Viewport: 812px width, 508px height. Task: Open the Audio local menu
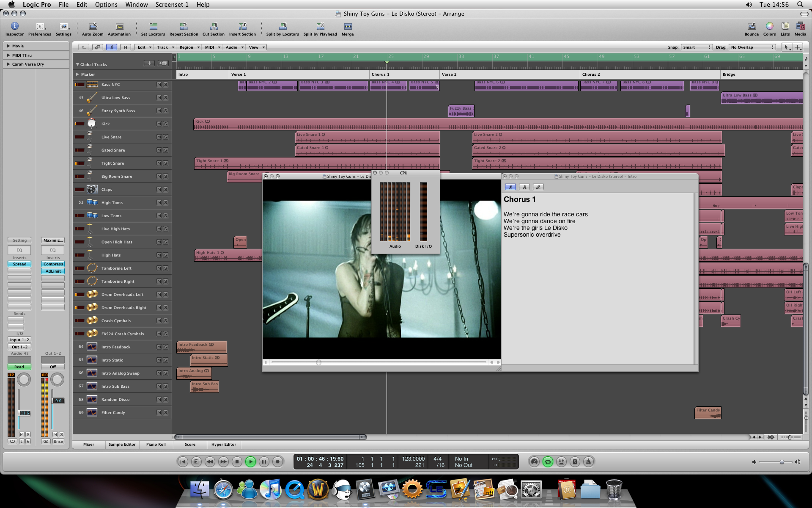[234, 47]
